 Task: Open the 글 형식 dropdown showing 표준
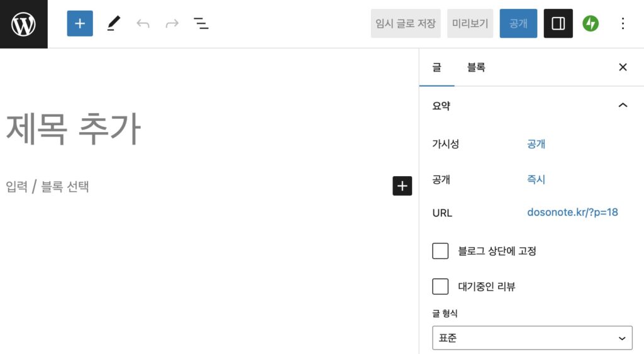(x=532, y=338)
